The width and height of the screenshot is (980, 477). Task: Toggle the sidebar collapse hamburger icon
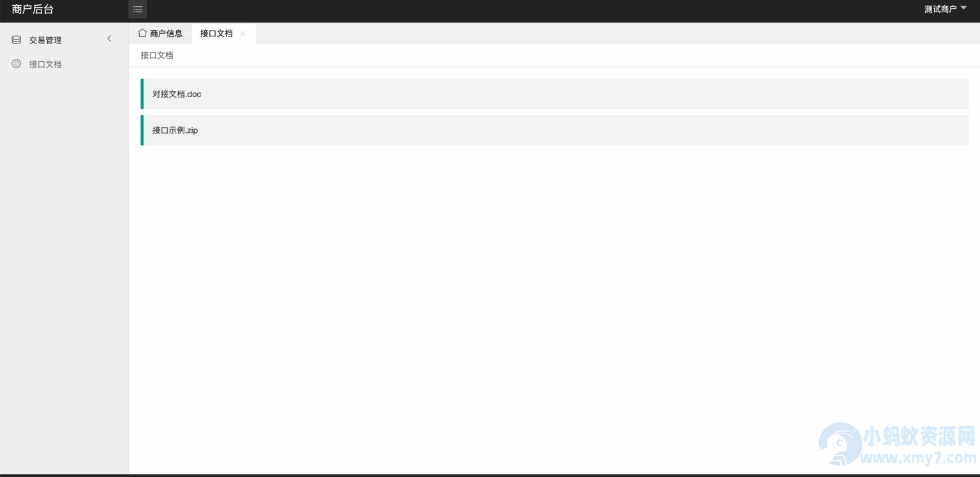(138, 9)
